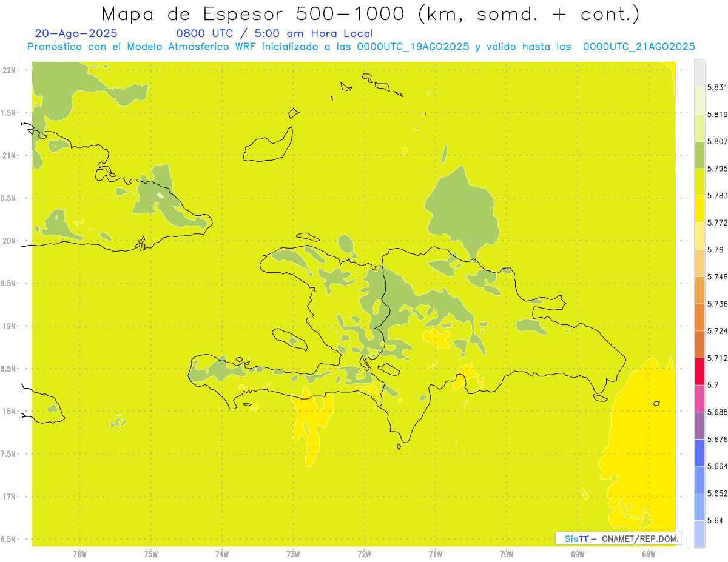Select legend value 5.807
Screen dimensions: 728x562
[x=716, y=141]
